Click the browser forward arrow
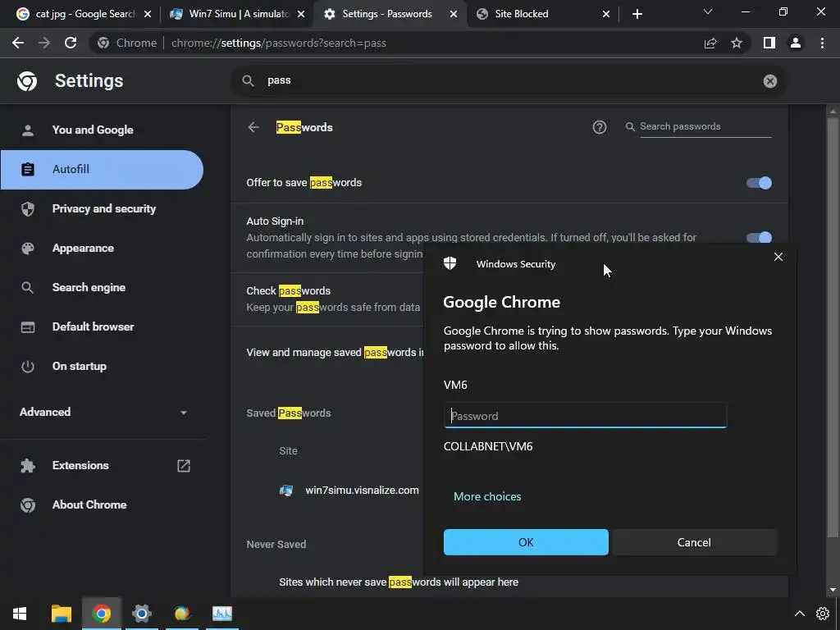Viewport: 840px width, 630px height. (44, 43)
